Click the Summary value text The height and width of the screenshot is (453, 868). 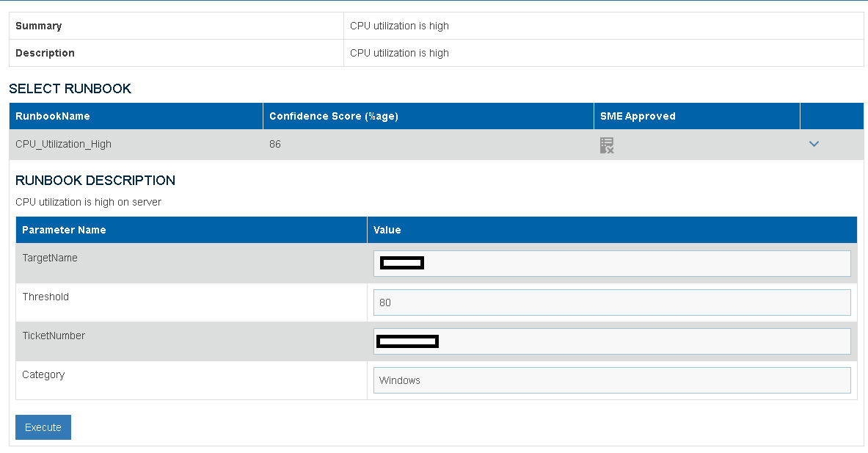point(399,26)
